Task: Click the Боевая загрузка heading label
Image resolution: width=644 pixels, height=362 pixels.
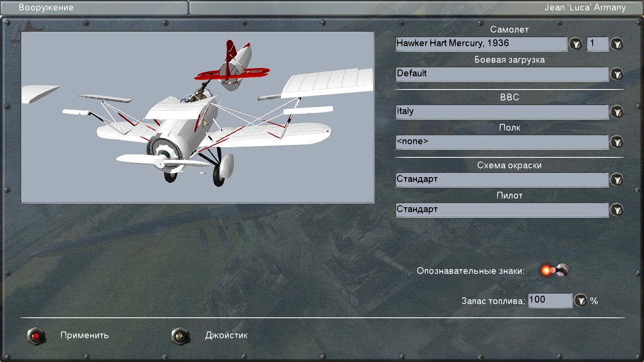Action: pos(510,60)
